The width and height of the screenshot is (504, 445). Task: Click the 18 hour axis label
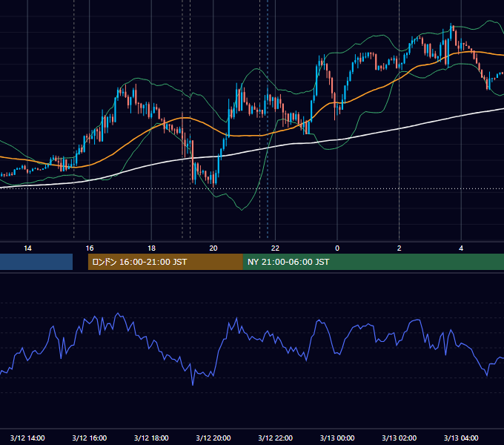click(151, 248)
